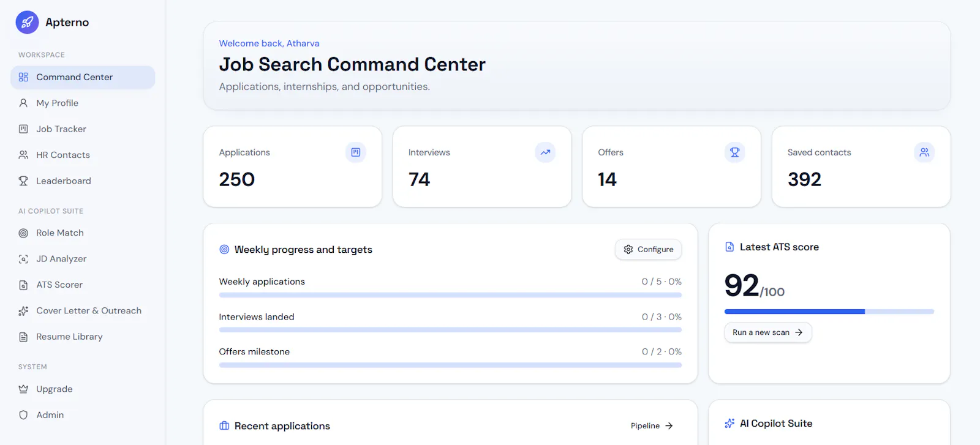The image size is (980, 445).
Task: Click the Latest ATS score document icon
Action: 729,247
